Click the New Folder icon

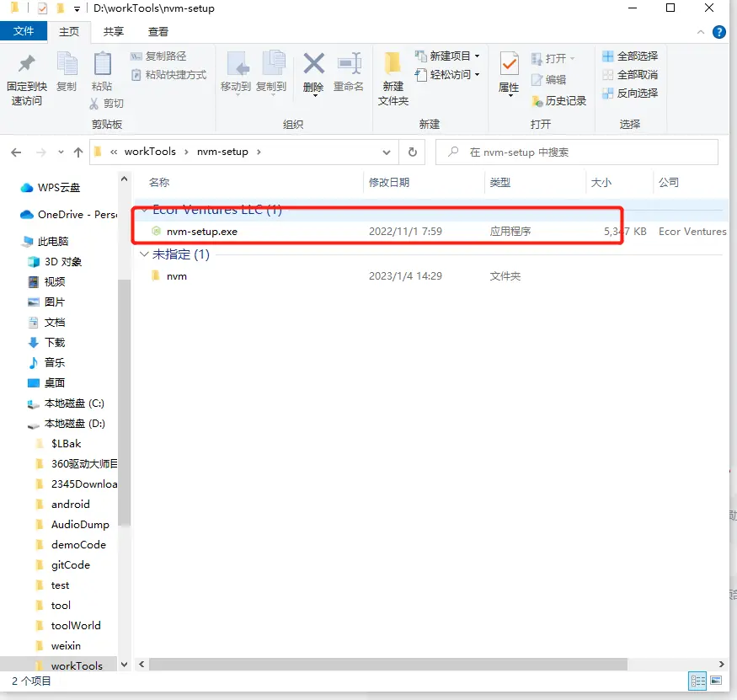pyautogui.click(x=393, y=65)
